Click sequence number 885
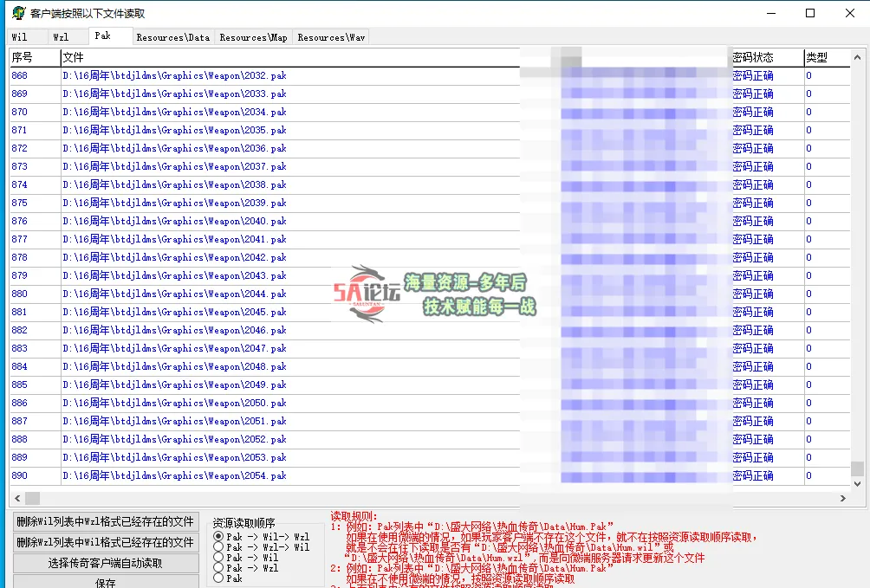The width and height of the screenshot is (870, 588). (19, 385)
